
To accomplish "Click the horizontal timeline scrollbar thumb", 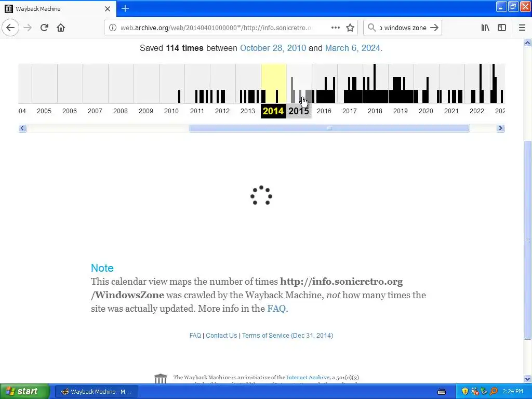I will [329, 128].
